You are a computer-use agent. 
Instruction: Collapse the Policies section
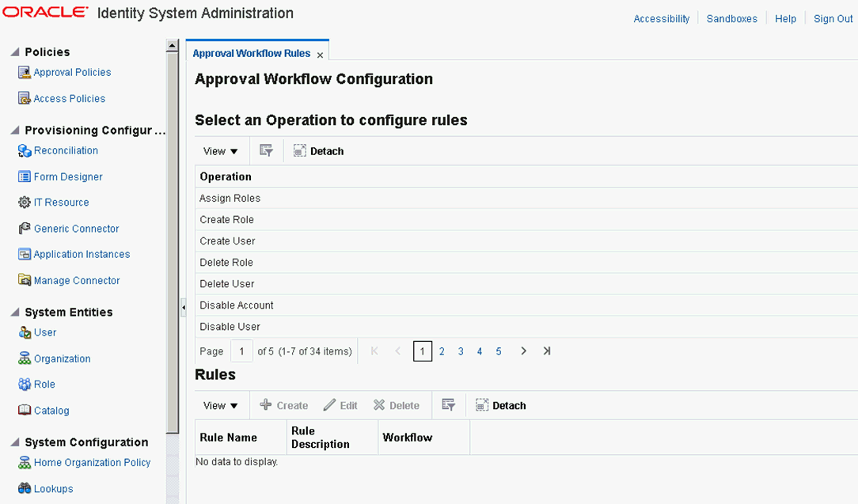click(x=15, y=52)
